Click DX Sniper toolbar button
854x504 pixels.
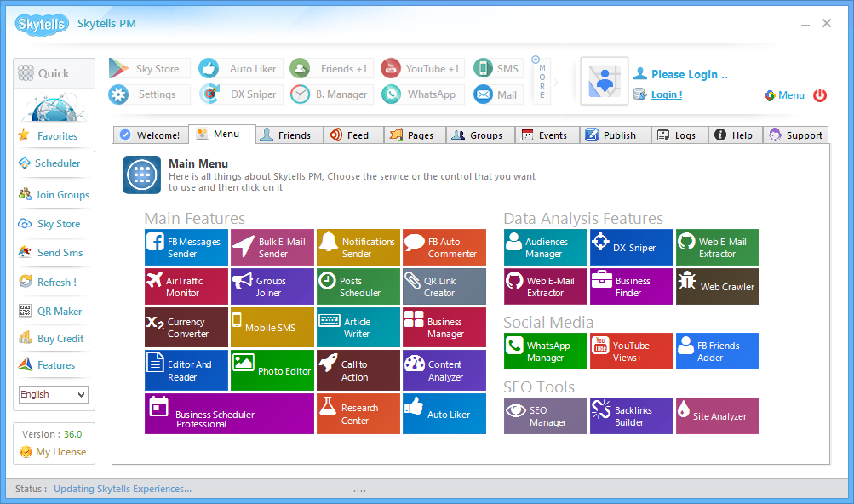point(241,94)
